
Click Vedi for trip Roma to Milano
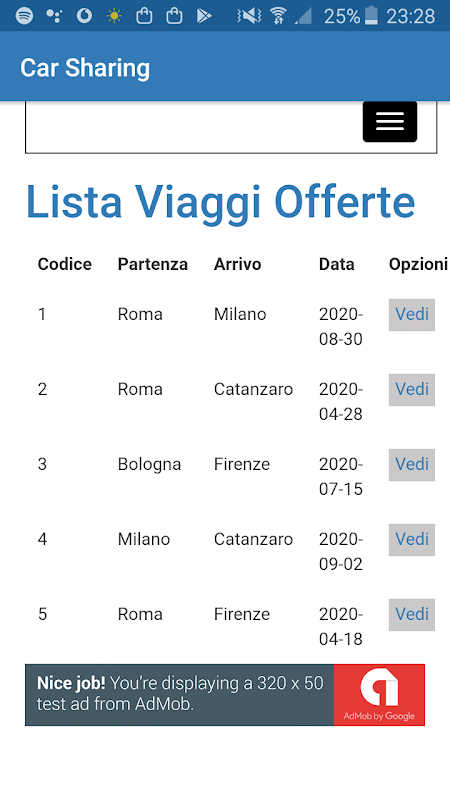click(x=412, y=314)
